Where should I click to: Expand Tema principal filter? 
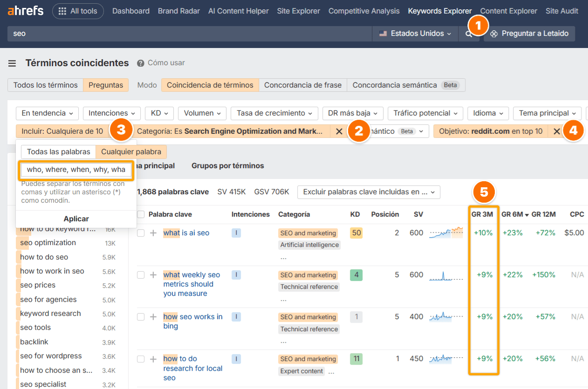(x=547, y=113)
